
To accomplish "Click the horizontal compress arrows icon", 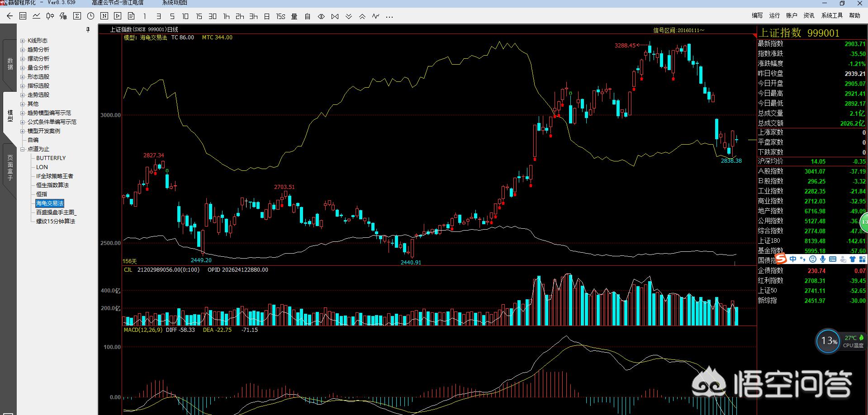I will [x=335, y=16].
